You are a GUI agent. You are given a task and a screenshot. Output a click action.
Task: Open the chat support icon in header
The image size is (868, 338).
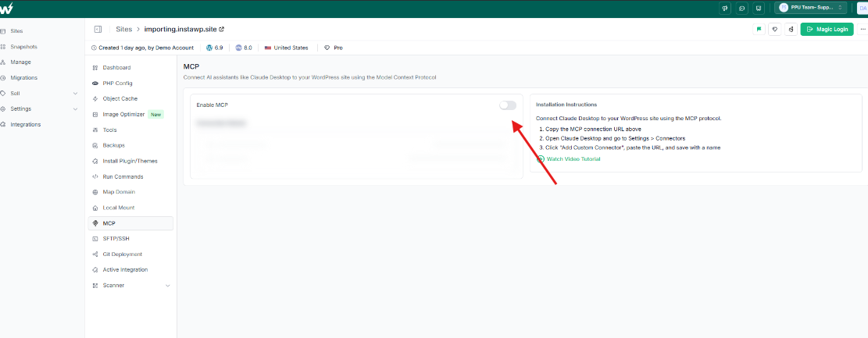point(741,8)
